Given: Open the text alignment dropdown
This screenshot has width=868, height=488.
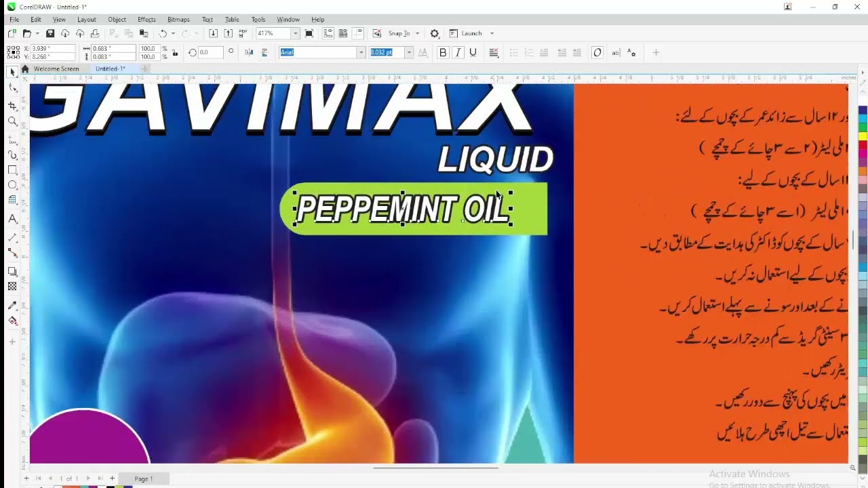Looking at the screenshot, I should (494, 52).
